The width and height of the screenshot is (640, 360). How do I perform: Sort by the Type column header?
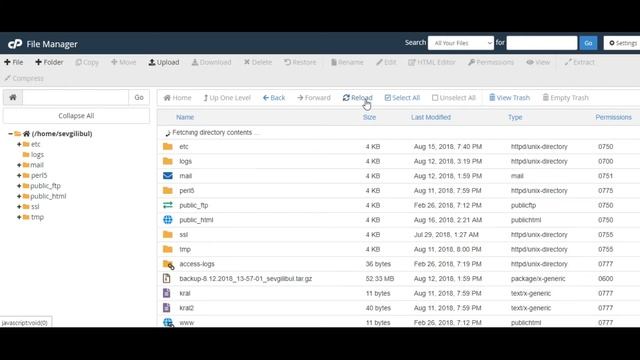515,117
